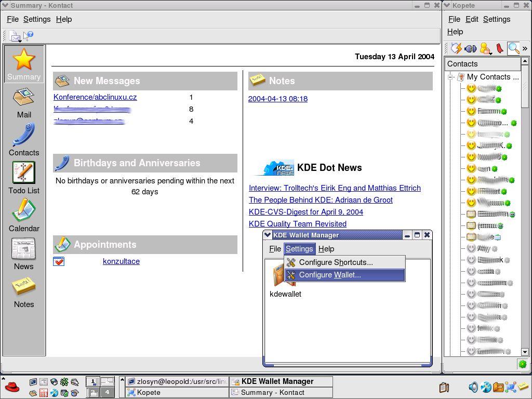Open the Trolltech interview news link
Image resolution: width=532 pixels, height=399 pixels.
pos(335,188)
